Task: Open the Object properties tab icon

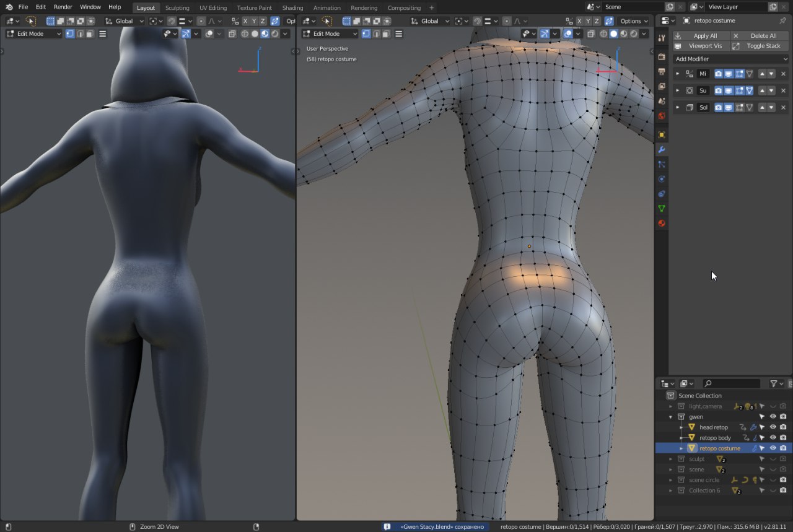Action: pyautogui.click(x=662, y=134)
